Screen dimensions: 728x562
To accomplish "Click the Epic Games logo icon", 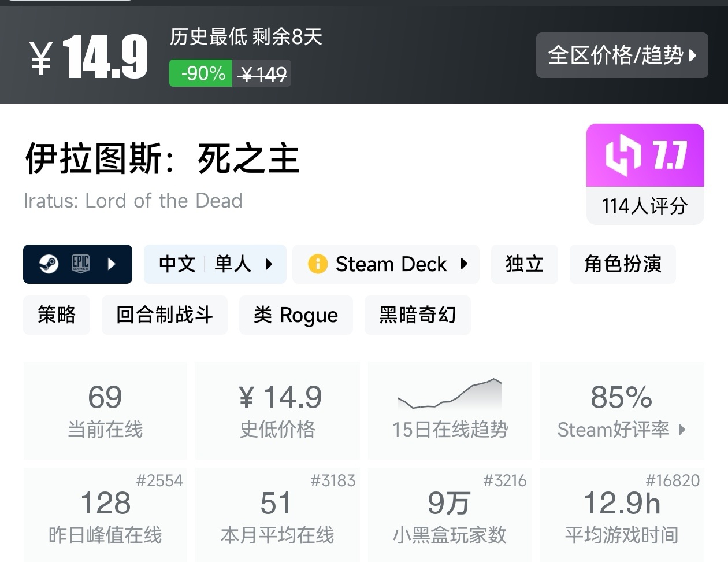I will (x=80, y=264).
